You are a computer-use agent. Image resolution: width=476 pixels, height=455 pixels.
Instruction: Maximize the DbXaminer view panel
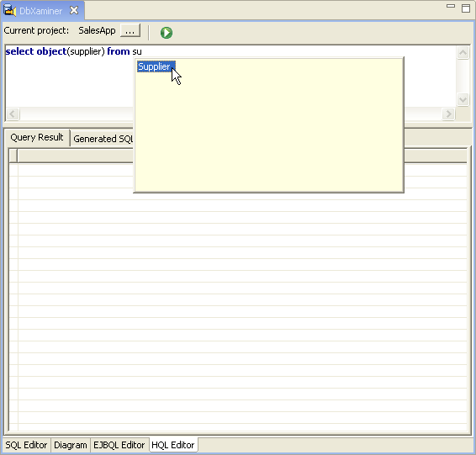(x=466, y=8)
